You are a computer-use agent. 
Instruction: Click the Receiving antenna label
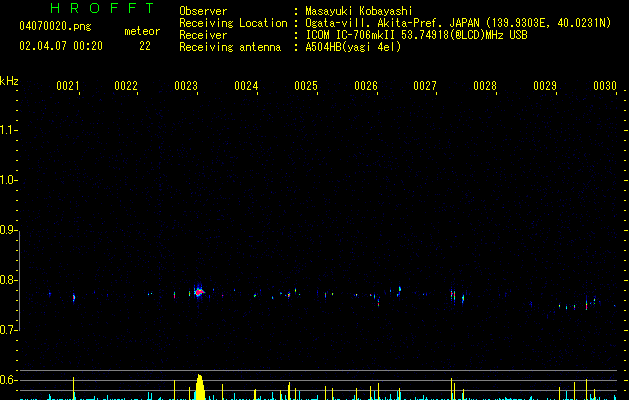point(230,47)
